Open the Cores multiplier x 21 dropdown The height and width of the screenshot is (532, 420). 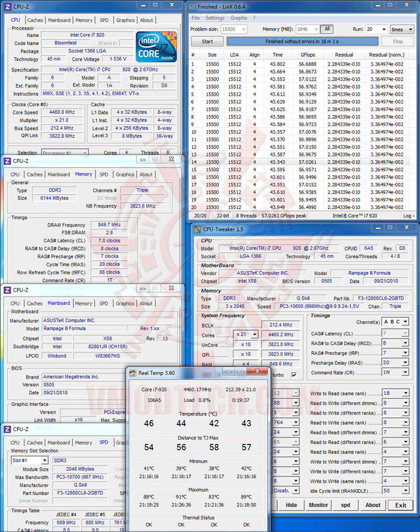click(x=254, y=335)
